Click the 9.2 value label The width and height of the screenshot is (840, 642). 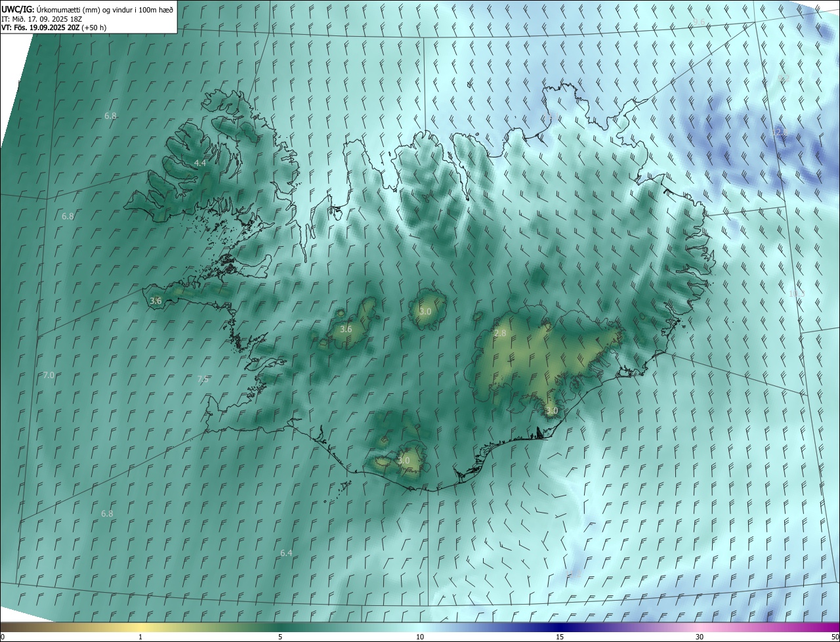tap(784, 78)
